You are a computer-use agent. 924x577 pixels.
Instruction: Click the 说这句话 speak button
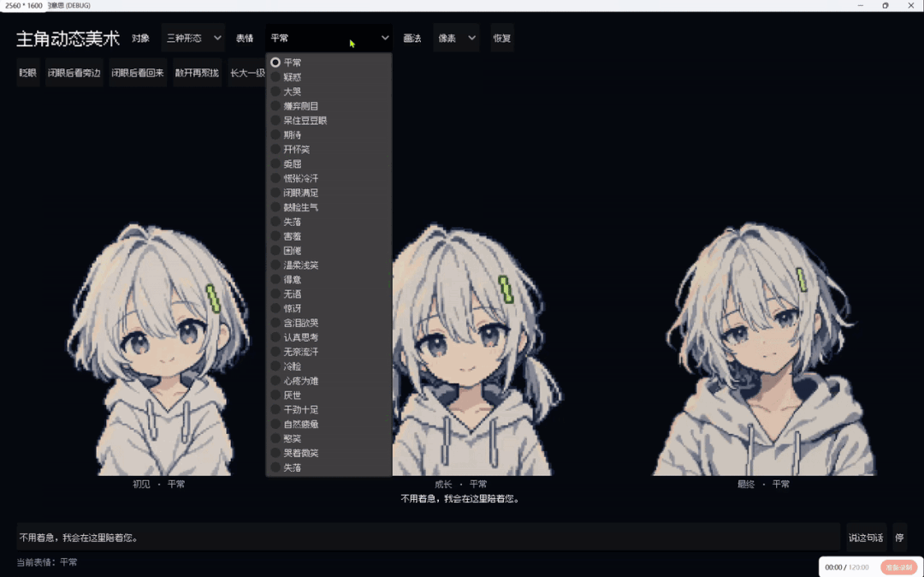click(x=866, y=537)
